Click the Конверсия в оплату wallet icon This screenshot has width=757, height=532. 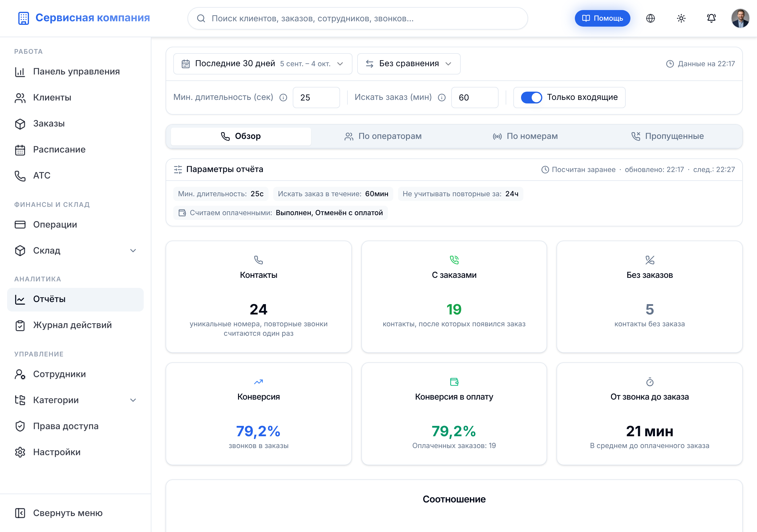click(454, 382)
